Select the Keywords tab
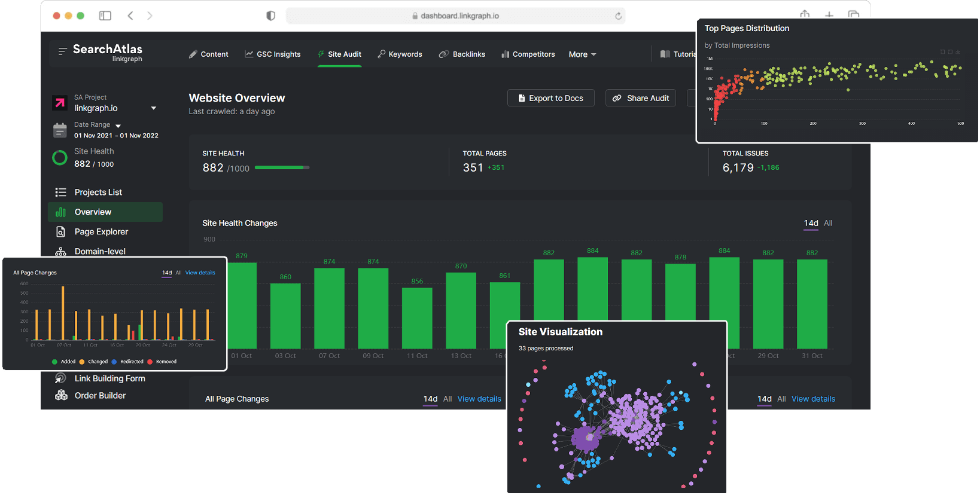The width and height of the screenshot is (980, 495). point(400,54)
